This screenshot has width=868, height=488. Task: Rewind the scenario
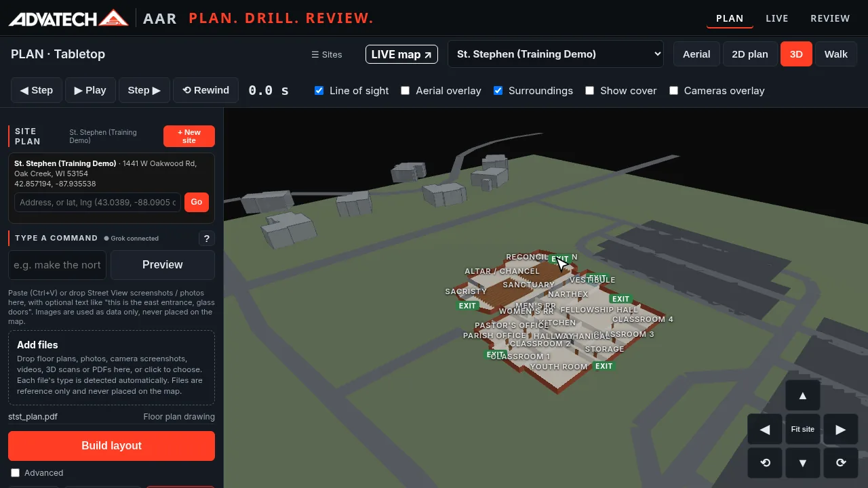[206, 90]
